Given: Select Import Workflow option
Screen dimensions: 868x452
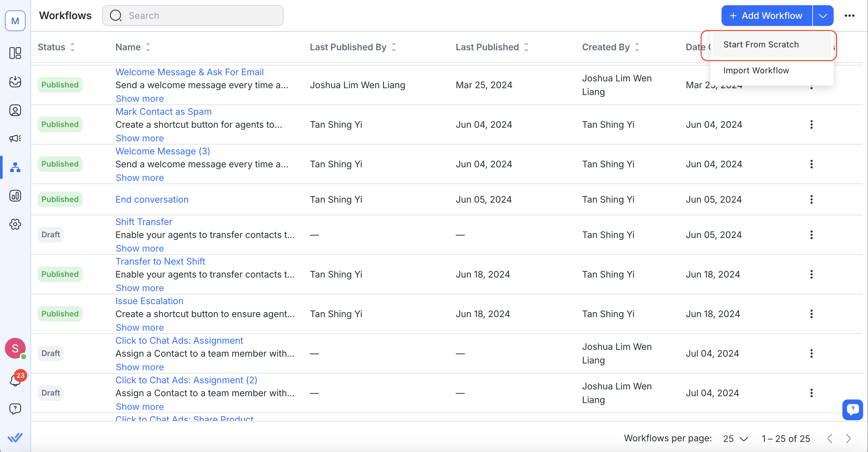Looking at the screenshot, I should (x=756, y=70).
